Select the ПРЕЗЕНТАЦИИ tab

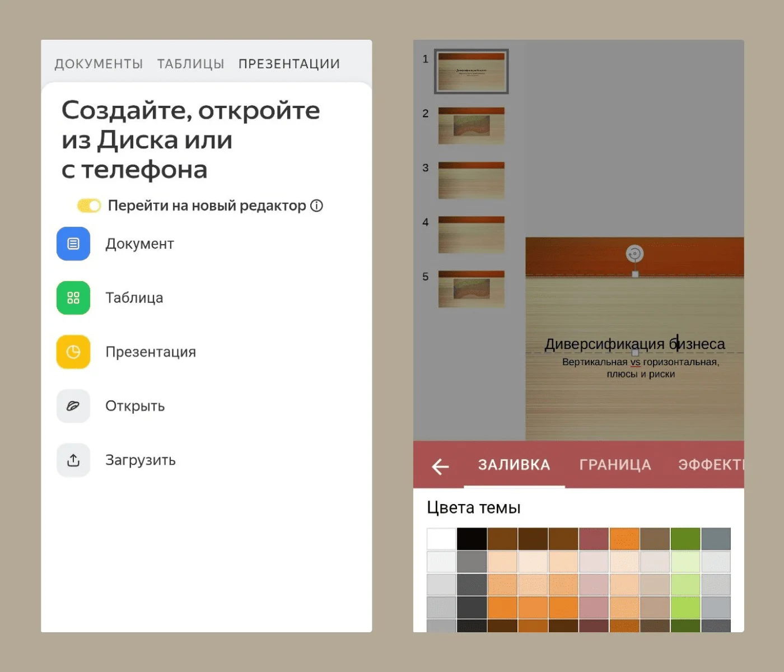click(289, 64)
